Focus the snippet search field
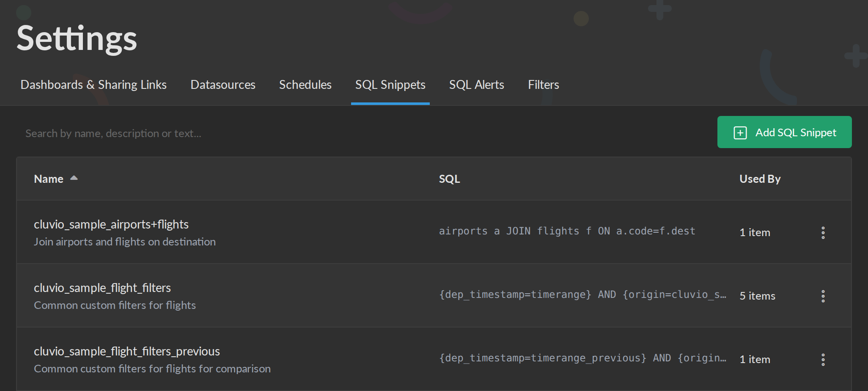 pos(364,133)
